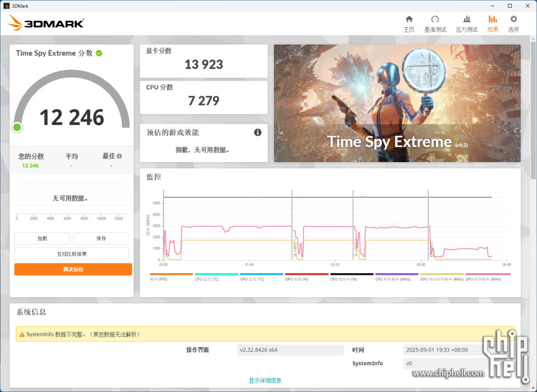
Task: Click the large score 12 246 in the gauge
Action: point(72,117)
